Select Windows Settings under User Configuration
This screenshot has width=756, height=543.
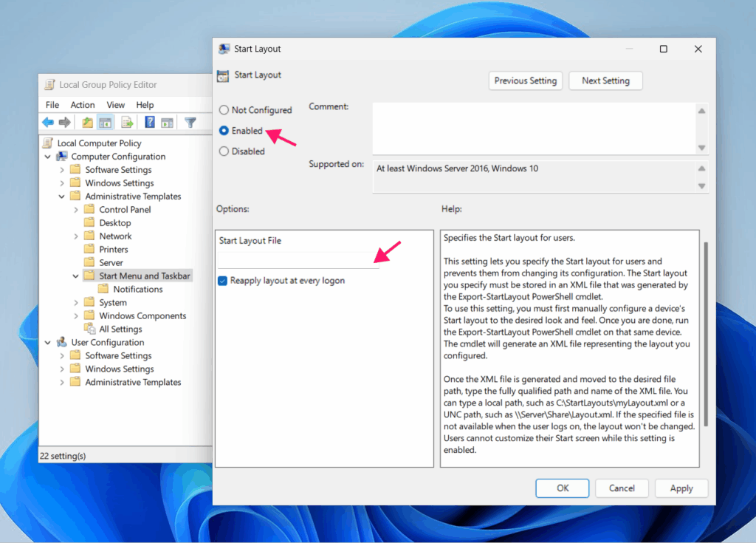pos(120,369)
